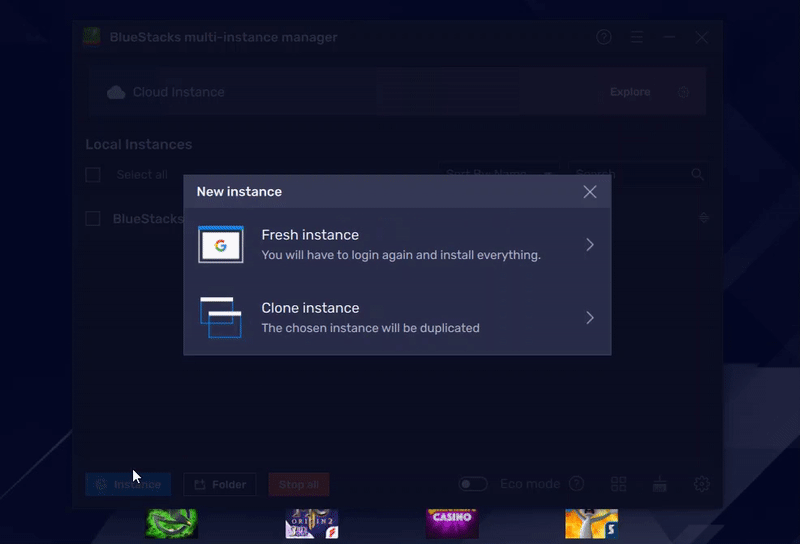The image size is (800, 544).
Task: Click the arrange grid icon
Action: [618, 484]
